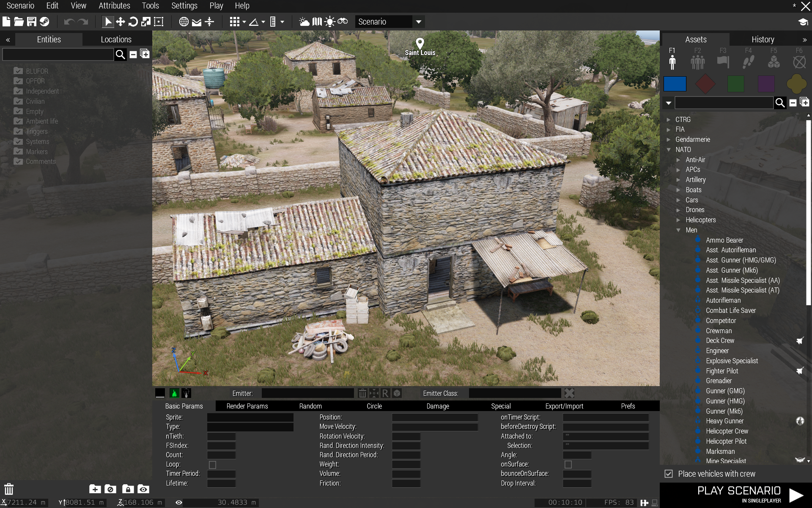The image size is (812, 508).
Task: Select the Compositions/Groups (F2) asset mode icon
Action: (x=698, y=62)
